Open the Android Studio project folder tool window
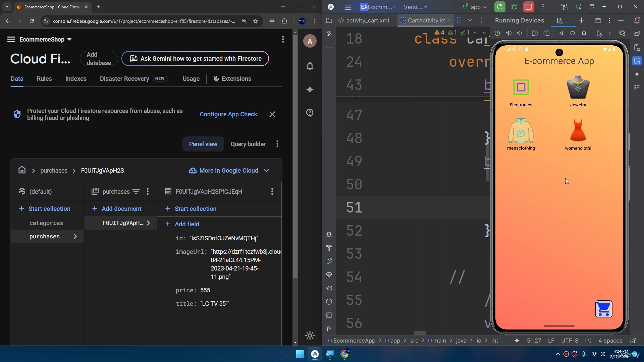644x362 pixels. pyautogui.click(x=329, y=21)
